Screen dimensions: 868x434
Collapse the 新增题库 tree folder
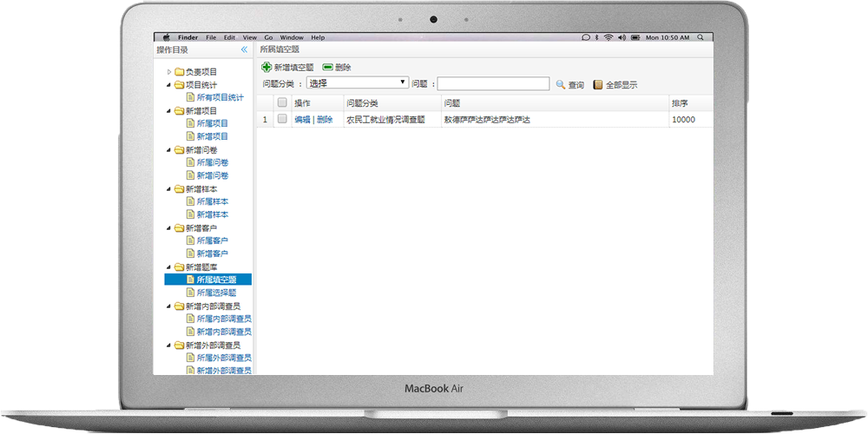coord(169,267)
